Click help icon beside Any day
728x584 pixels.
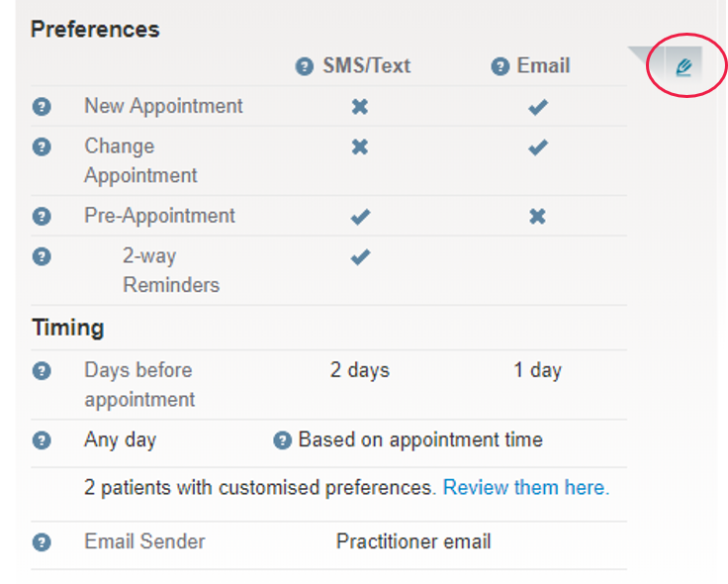pos(42,439)
